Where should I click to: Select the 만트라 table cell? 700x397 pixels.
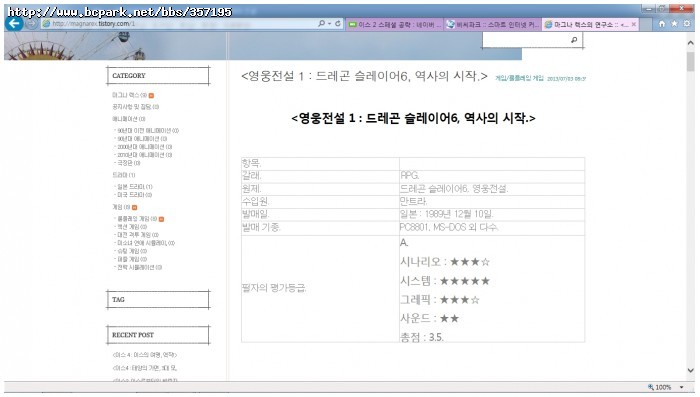[x=492, y=202]
